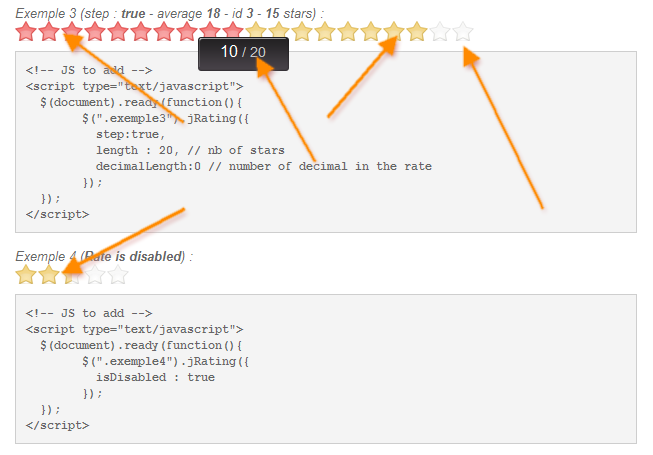Click the first red star in Exemple 3
Screen dimensions: 653x455
26,32
